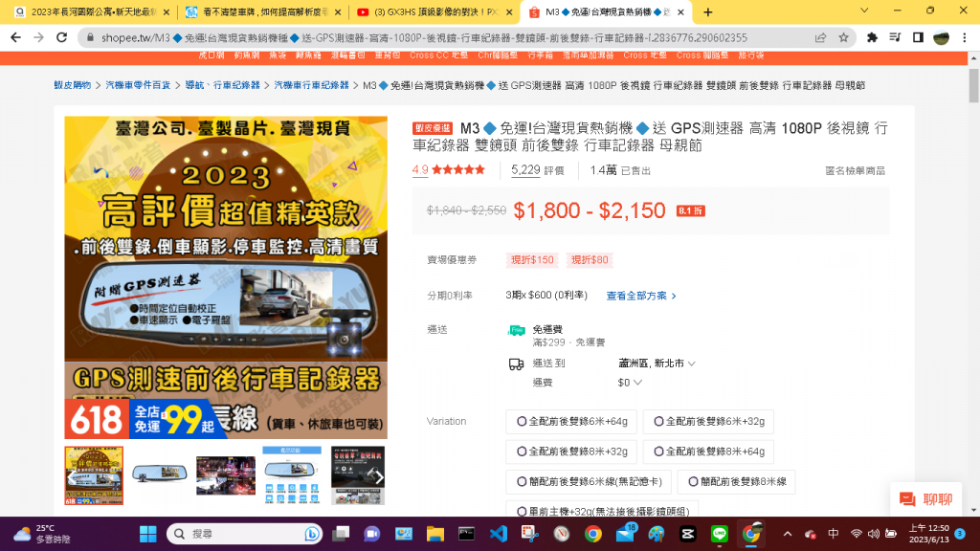This screenshot has height=551, width=980.
Task: Open the LINE app from the taskbar
Action: click(x=720, y=534)
